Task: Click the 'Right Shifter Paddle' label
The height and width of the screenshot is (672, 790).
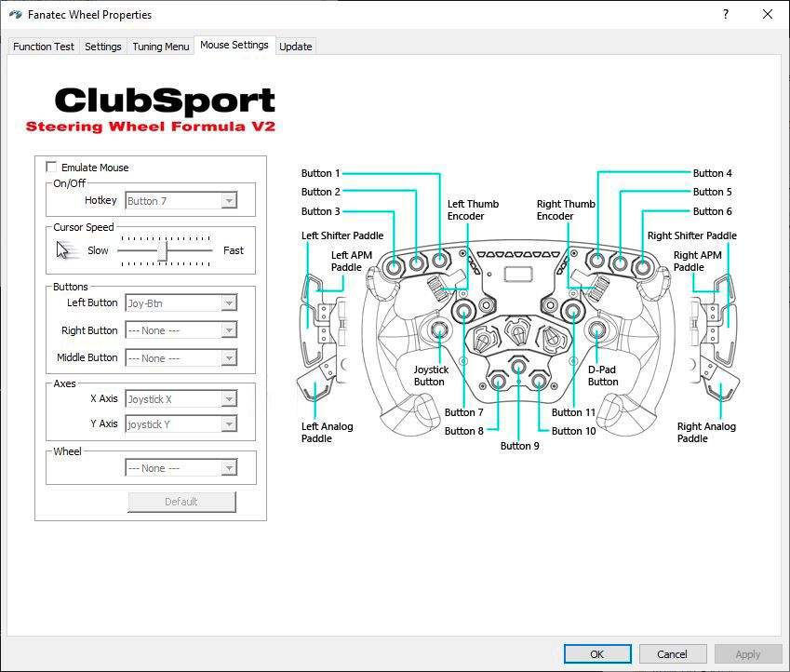Action: (x=692, y=235)
